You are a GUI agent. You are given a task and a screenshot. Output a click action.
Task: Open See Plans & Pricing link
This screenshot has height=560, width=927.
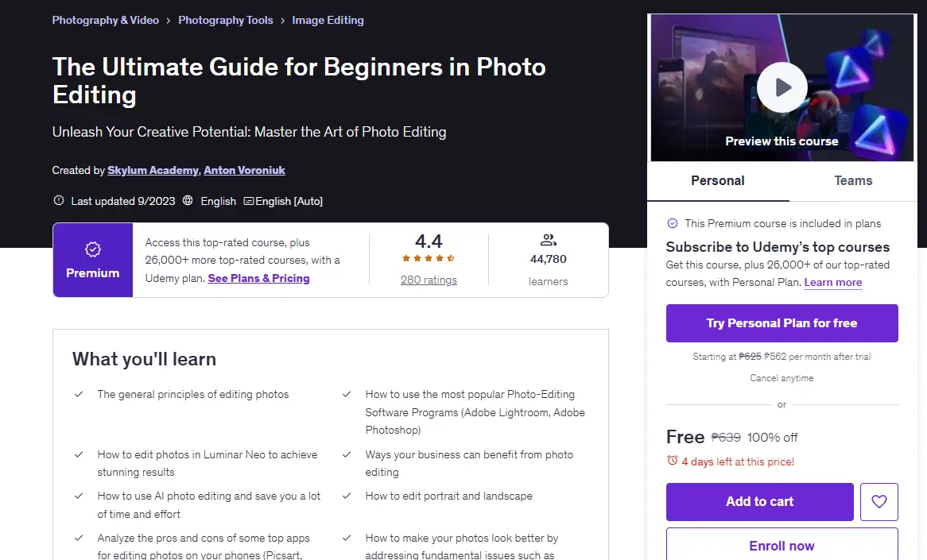click(x=258, y=278)
